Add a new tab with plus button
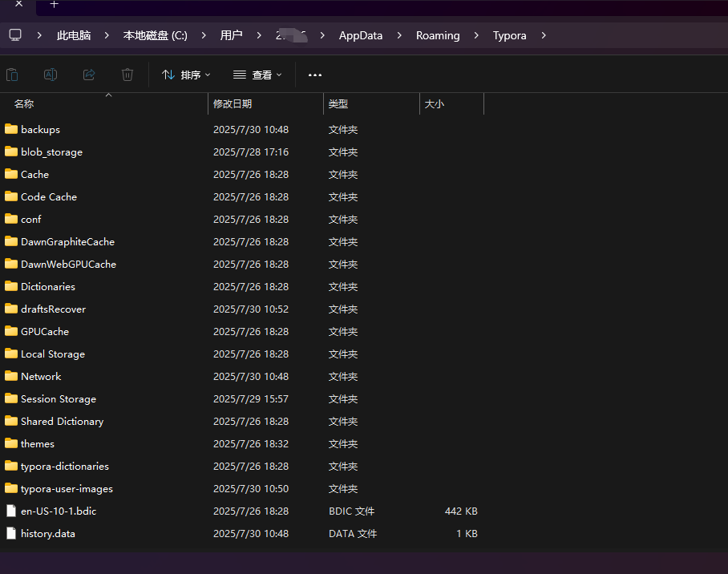 click(x=55, y=5)
